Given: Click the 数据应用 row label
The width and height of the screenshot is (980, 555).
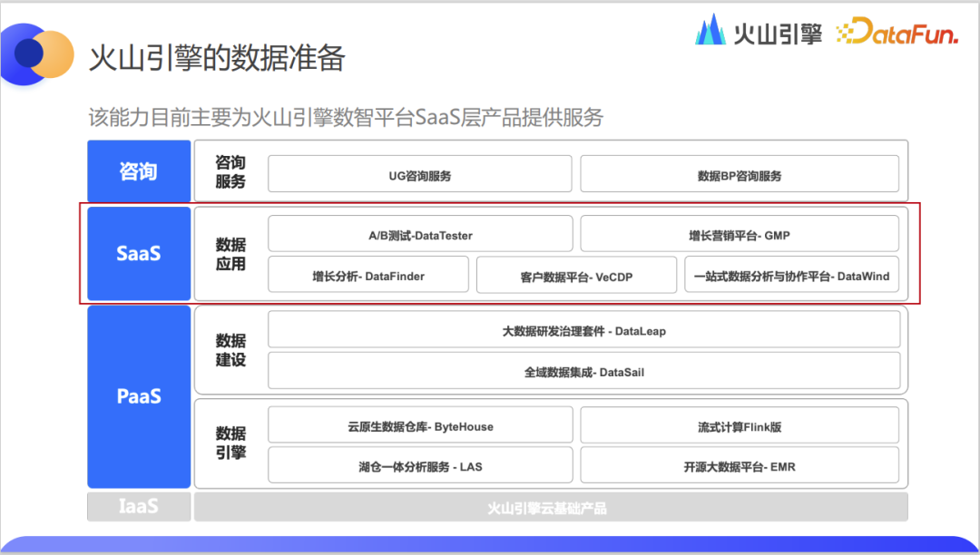Looking at the screenshot, I should [x=230, y=254].
